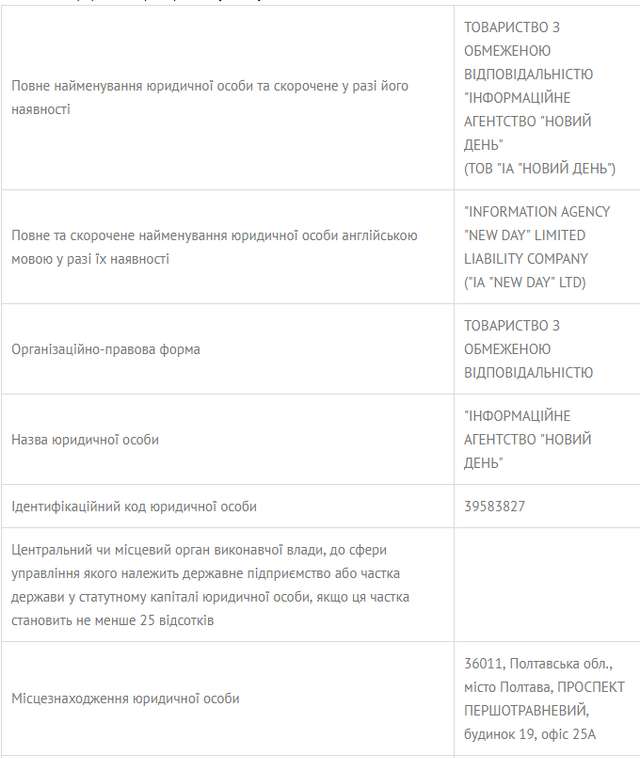Click the abbreviation ТОВ "ІА "НОВИЙ ДЕНЬ"
This screenshot has width=640, height=758.
(539, 167)
